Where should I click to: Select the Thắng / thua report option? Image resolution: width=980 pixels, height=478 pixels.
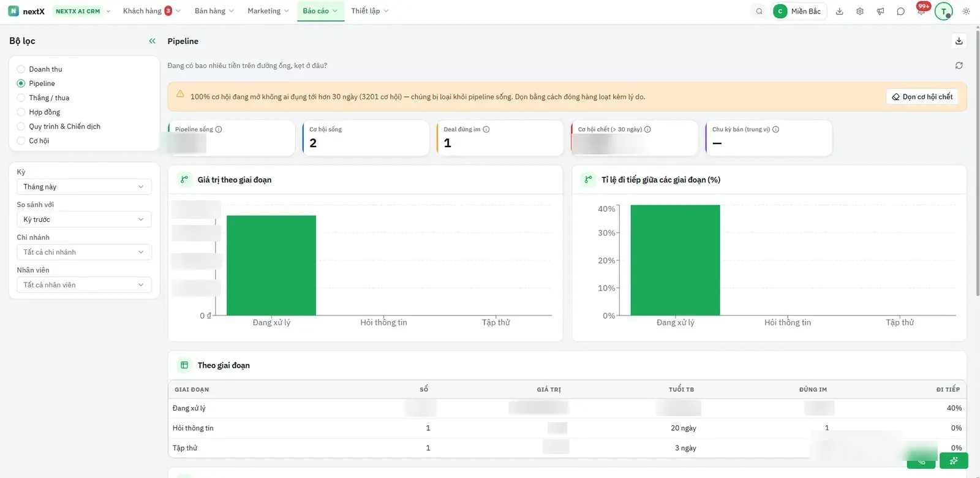(x=43, y=98)
